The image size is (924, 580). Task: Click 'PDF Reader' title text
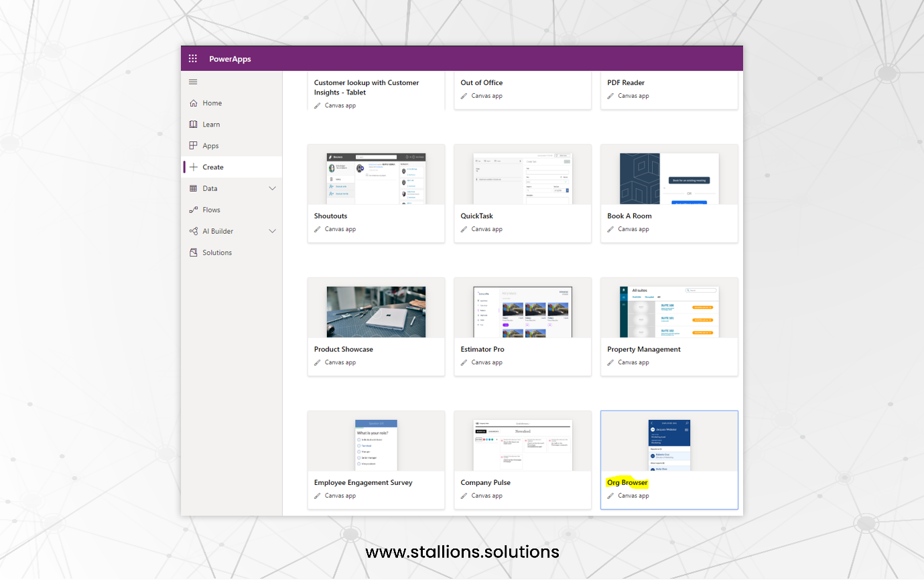point(626,83)
